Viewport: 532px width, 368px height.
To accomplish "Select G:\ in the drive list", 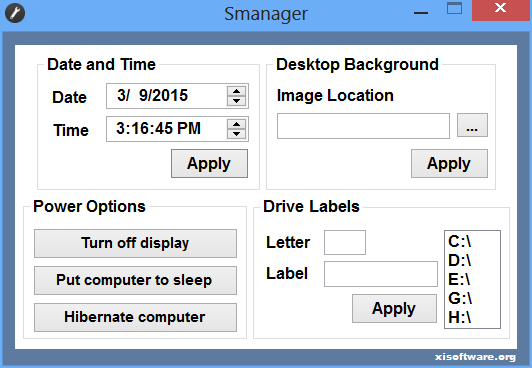I will 472,298.
